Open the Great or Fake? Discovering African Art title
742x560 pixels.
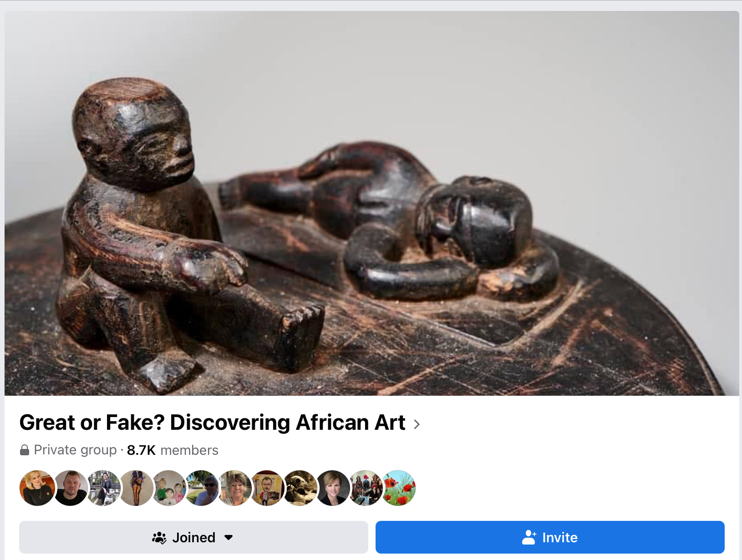click(x=212, y=423)
